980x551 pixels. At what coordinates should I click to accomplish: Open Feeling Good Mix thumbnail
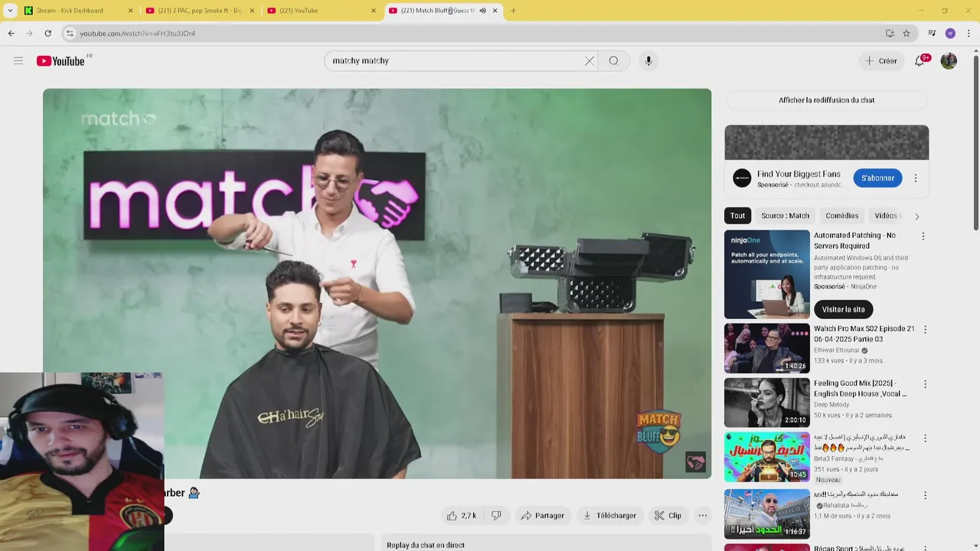(x=766, y=403)
